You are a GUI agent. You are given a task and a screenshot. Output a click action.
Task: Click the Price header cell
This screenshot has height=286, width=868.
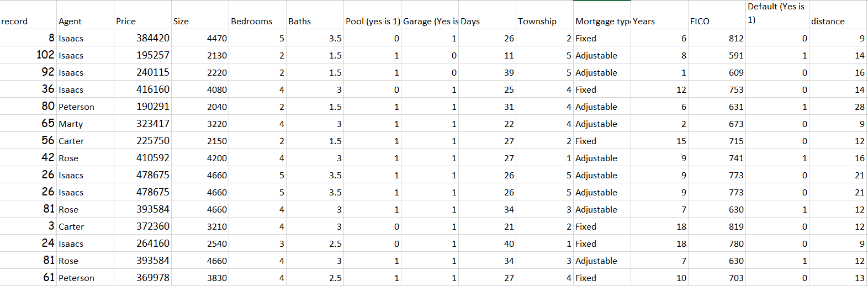click(x=142, y=15)
